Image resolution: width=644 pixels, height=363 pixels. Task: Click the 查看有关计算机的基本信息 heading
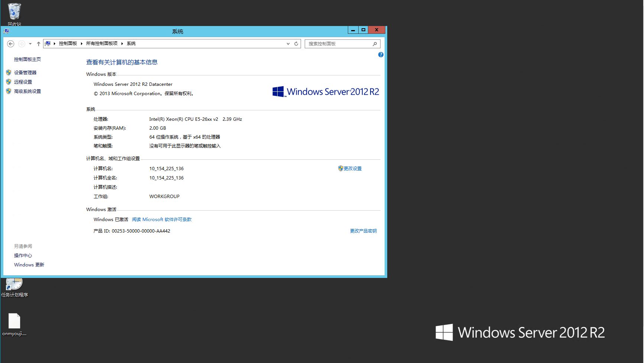coord(122,62)
